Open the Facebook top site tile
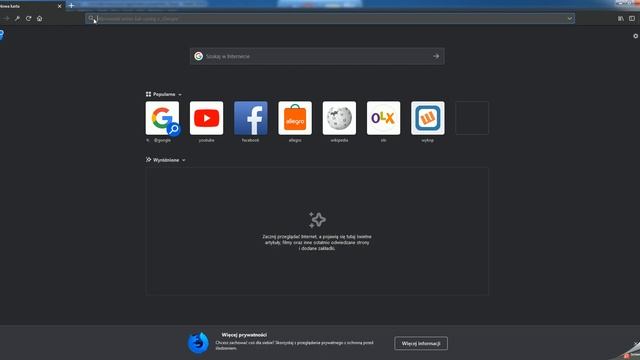Screen dimensions: 640x360 (x=251, y=118)
